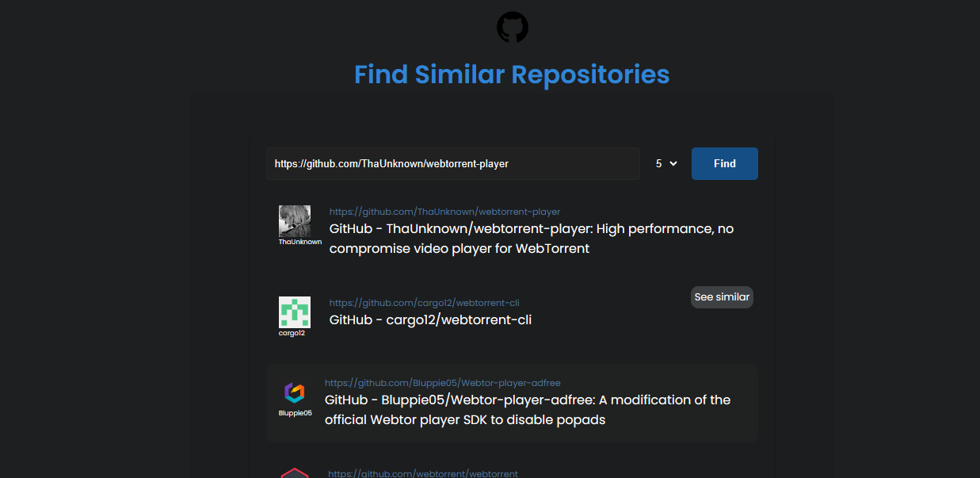Click the cargo12 username label
Screen dimensions: 980x478
click(x=292, y=333)
